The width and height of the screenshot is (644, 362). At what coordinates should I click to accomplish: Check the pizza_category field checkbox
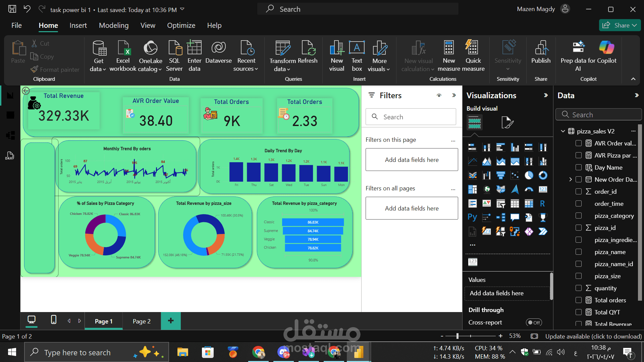[x=579, y=216]
